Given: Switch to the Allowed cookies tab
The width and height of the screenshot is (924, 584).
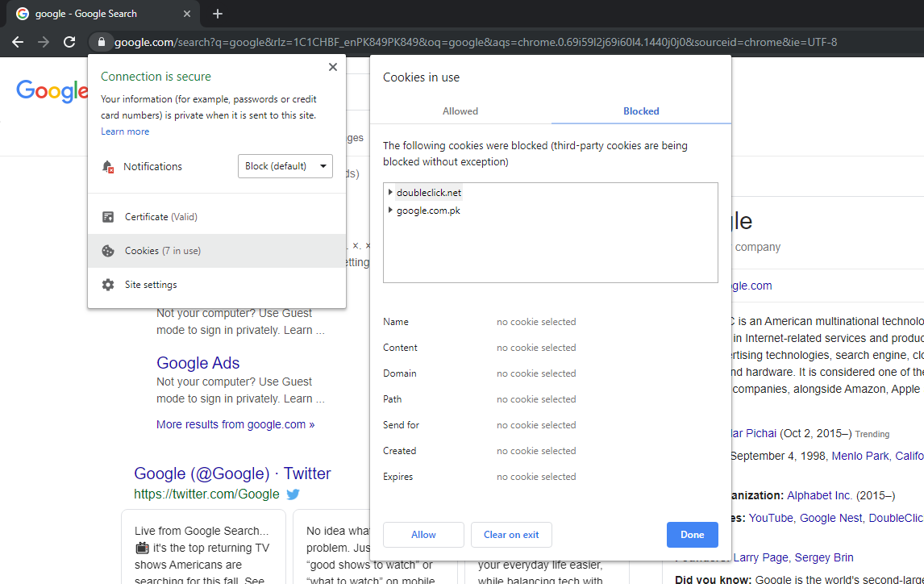Looking at the screenshot, I should point(460,111).
